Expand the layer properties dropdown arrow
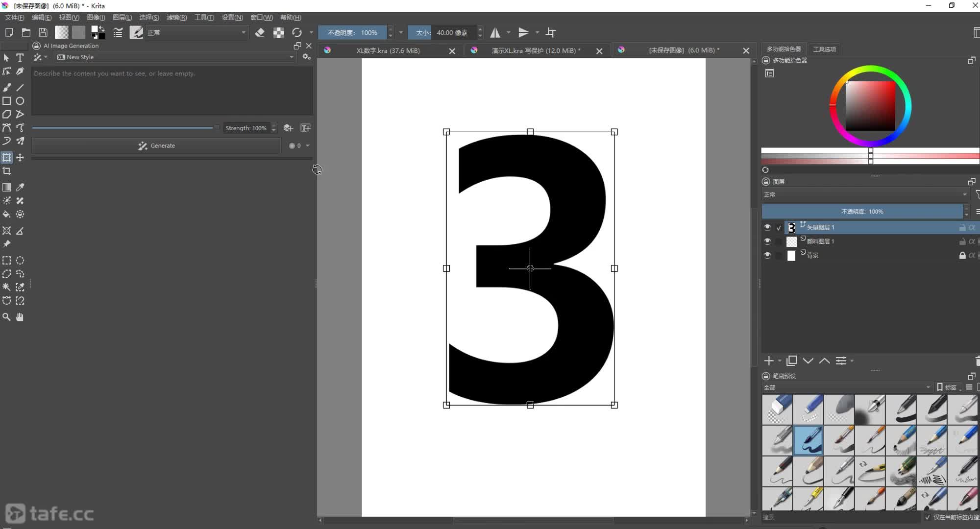The image size is (980, 529). (x=852, y=361)
